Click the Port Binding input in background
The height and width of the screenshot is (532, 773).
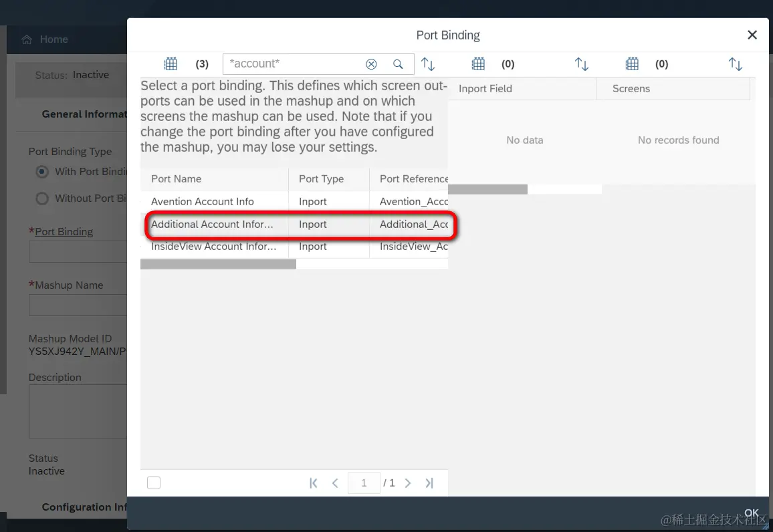pyautogui.click(x=78, y=252)
